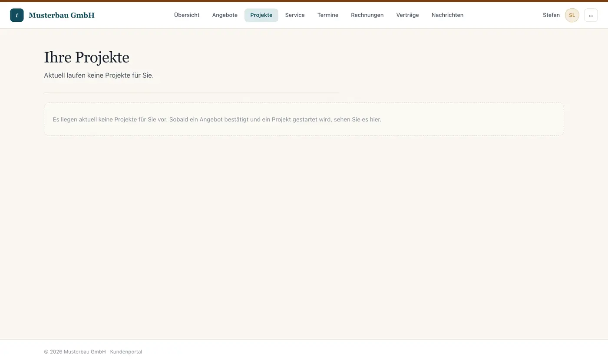Viewport: 608px width, 364px height.
Task: Click "Aktuell laufen keine Projekte für Sie." subtitle
Action: [x=99, y=75]
